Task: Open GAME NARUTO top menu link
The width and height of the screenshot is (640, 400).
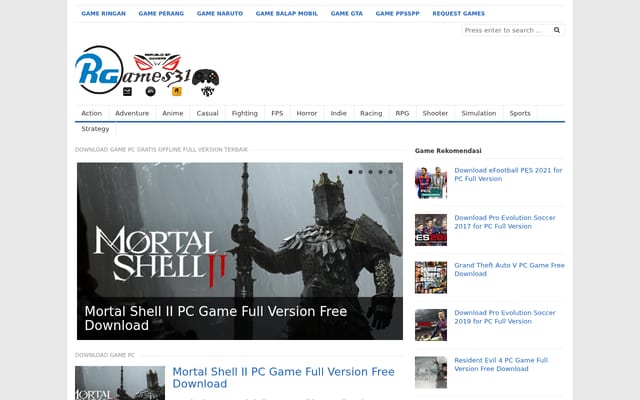Action: pyautogui.click(x=220, y=13)
